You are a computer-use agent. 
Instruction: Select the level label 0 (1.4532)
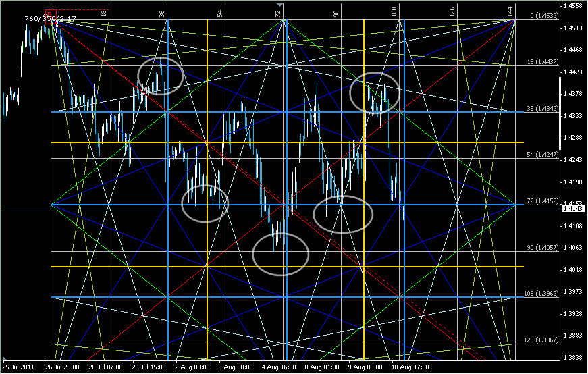coord(544,16)
